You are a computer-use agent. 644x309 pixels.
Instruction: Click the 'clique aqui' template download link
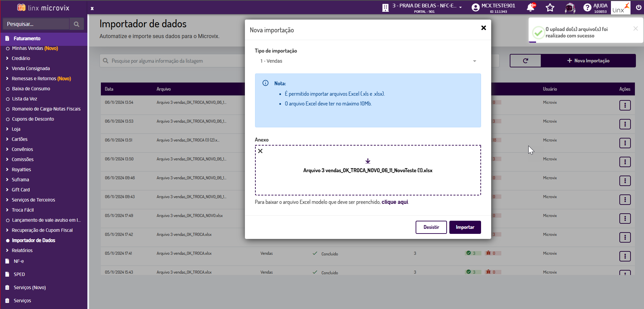[395, 202]
